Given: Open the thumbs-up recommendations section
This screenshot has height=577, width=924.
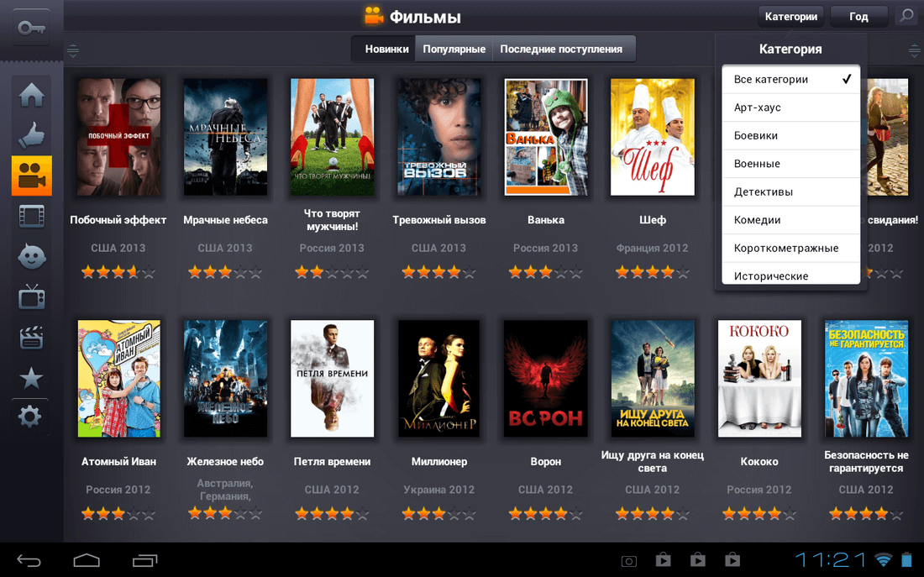Looking at the screenshot, I should pos(31,134).
